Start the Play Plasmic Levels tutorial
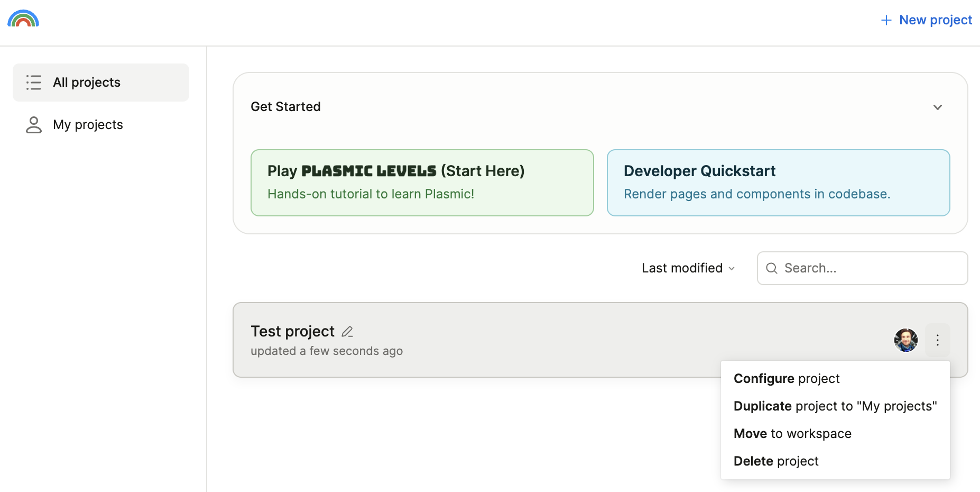This screenshot has height=492, width=980. 422,183
